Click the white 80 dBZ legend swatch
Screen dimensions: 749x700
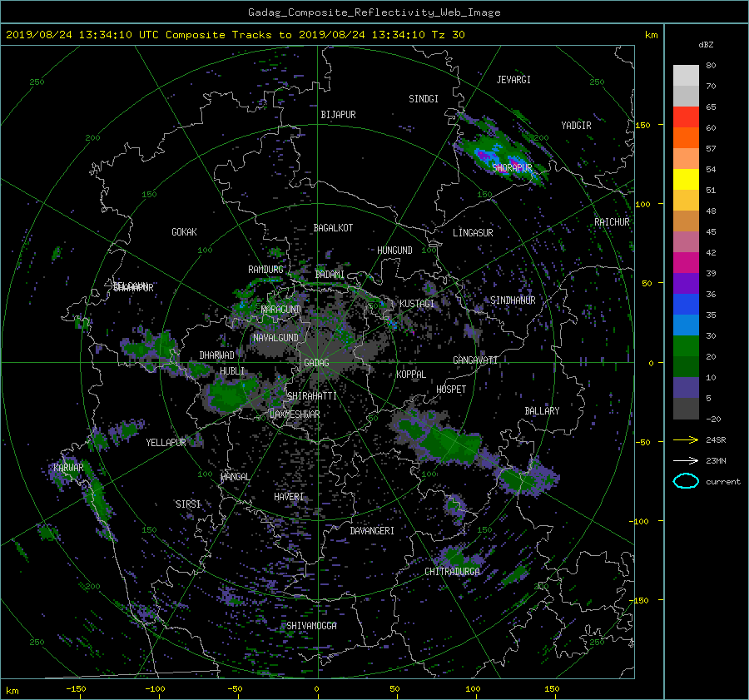(x=686, y=75)
